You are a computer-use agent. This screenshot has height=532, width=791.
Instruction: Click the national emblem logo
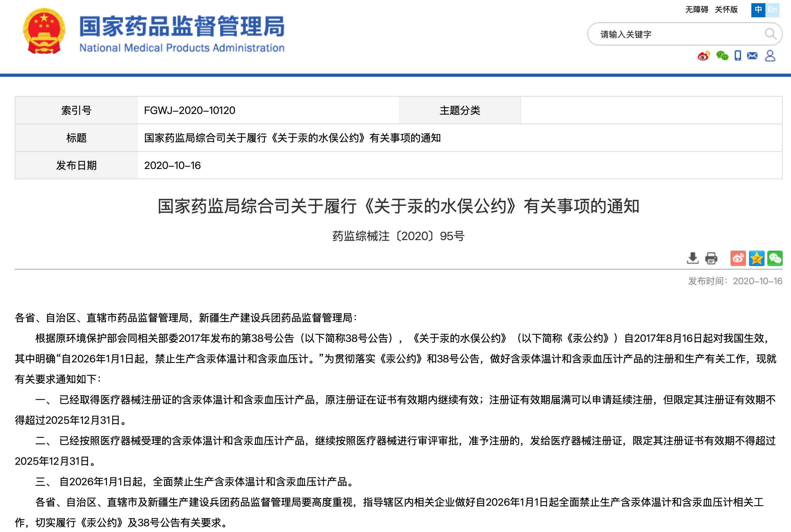click(x=44, y=31)
